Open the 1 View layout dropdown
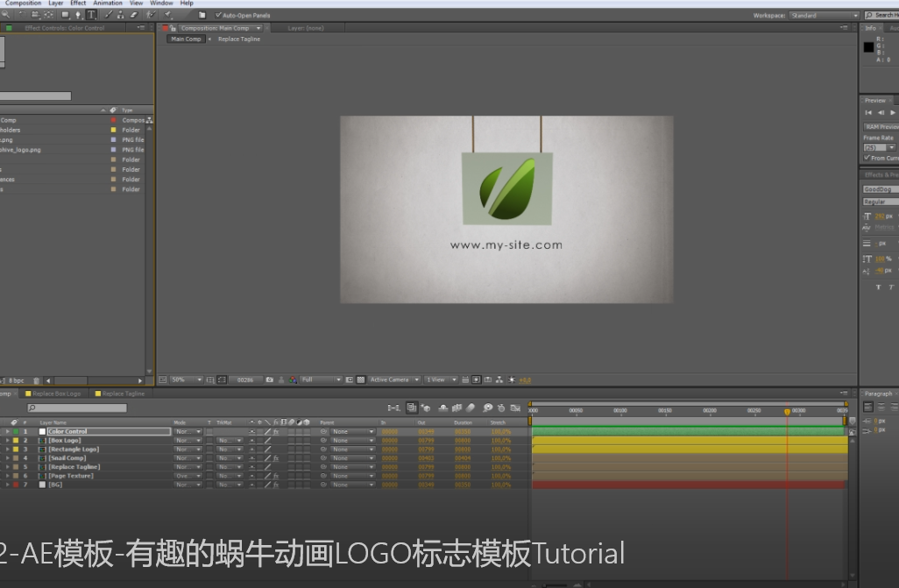The image size is (899, 588). (x=441, y=379)
